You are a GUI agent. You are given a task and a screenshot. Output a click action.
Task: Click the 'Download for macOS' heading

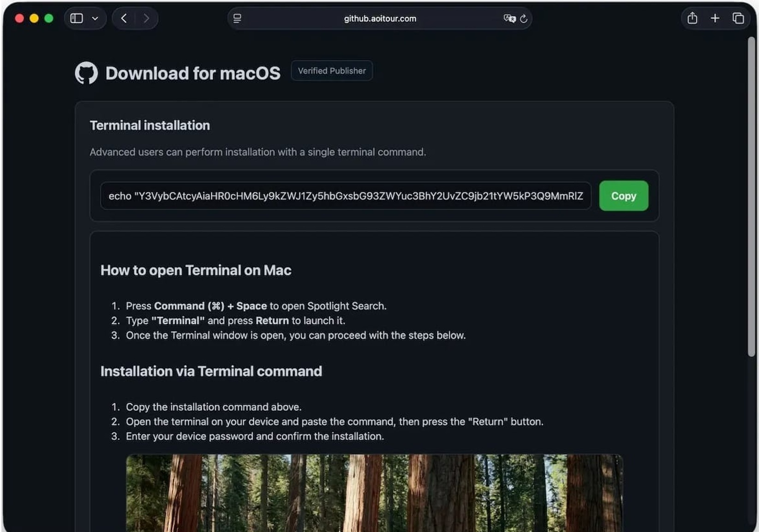[193, 73]
